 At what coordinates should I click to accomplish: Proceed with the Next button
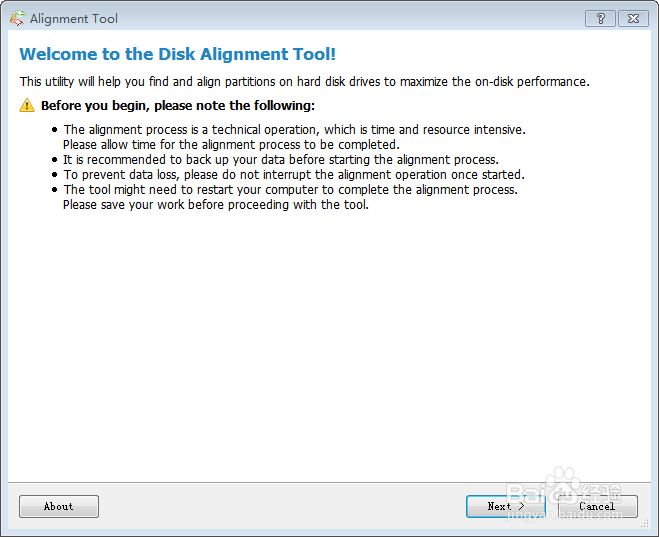click(x=506, y=506)
